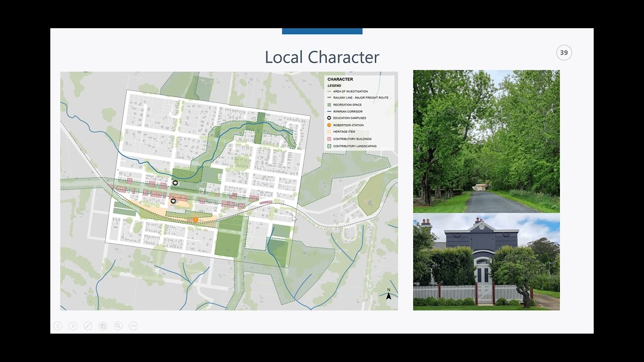644x362 pixels.
Task: Click the Education Campuses legend entry
Action: 347,118
